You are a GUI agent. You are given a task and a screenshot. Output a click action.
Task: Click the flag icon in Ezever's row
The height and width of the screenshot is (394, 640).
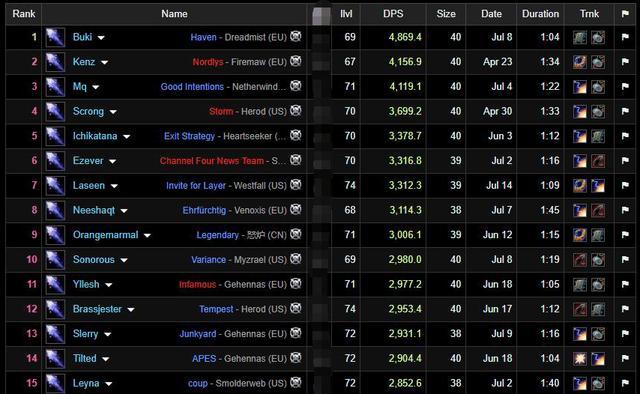tap(625, 161)
